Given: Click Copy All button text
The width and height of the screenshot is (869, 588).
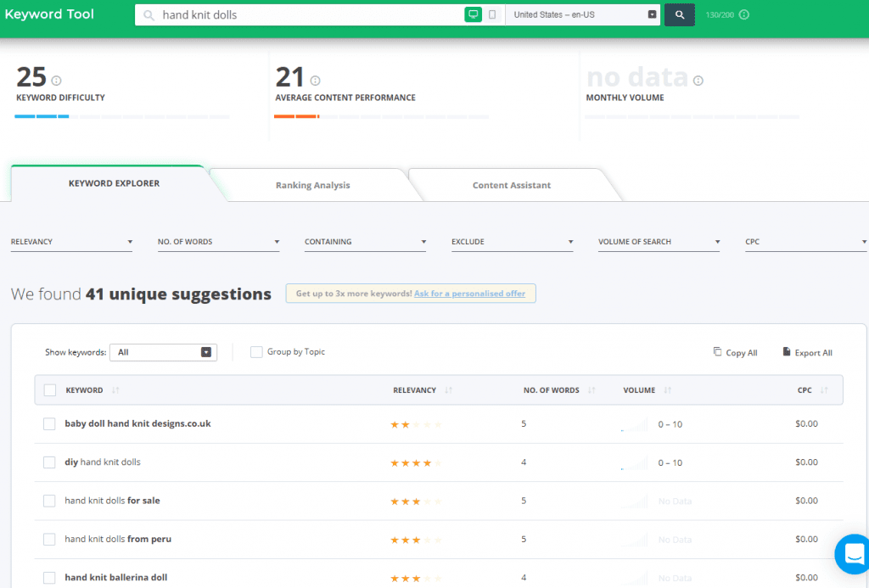Looking at the screenshot, I should (x=742, y=353).
